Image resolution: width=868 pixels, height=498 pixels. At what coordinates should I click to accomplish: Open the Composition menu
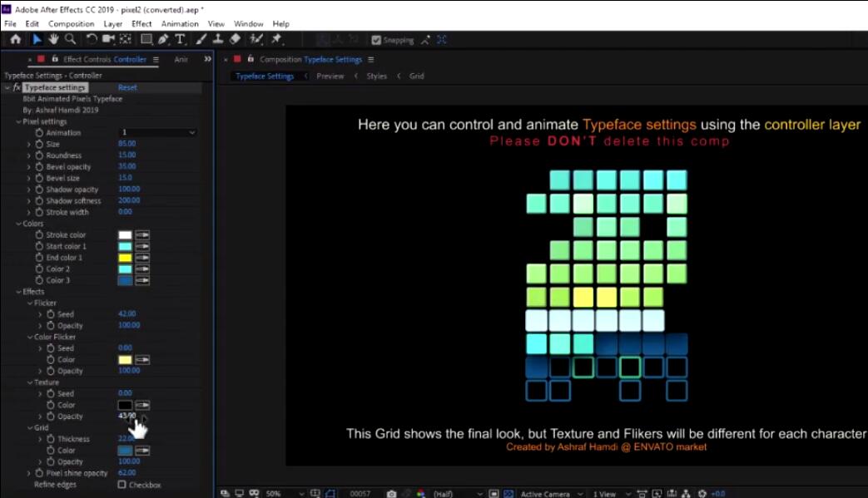pos(71,24)
